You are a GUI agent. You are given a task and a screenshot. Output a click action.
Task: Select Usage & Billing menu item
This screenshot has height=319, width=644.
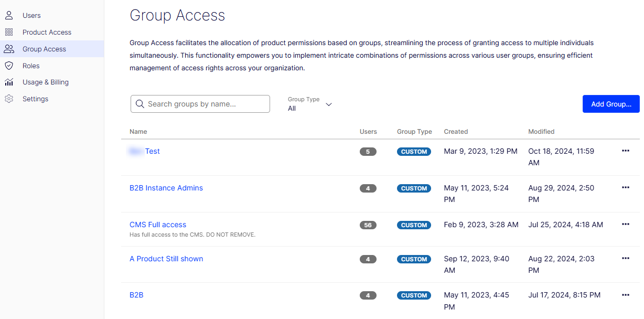click(46, 82)
